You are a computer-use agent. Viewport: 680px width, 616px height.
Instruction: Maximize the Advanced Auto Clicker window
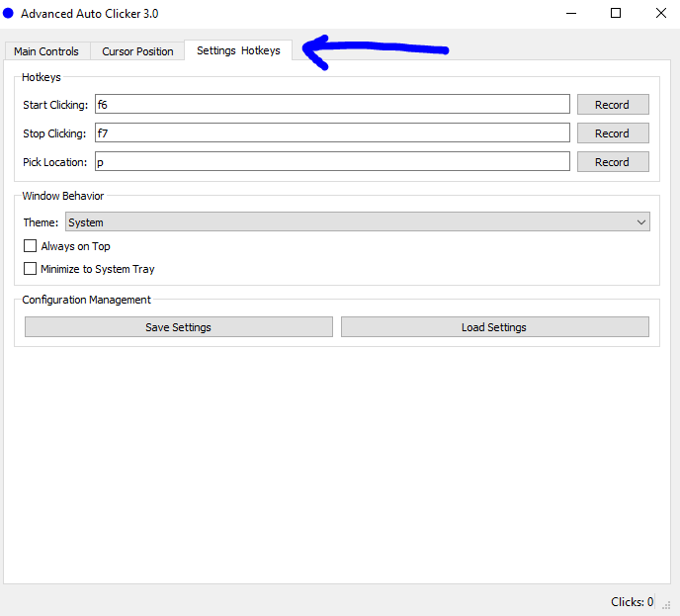(616, 14)
